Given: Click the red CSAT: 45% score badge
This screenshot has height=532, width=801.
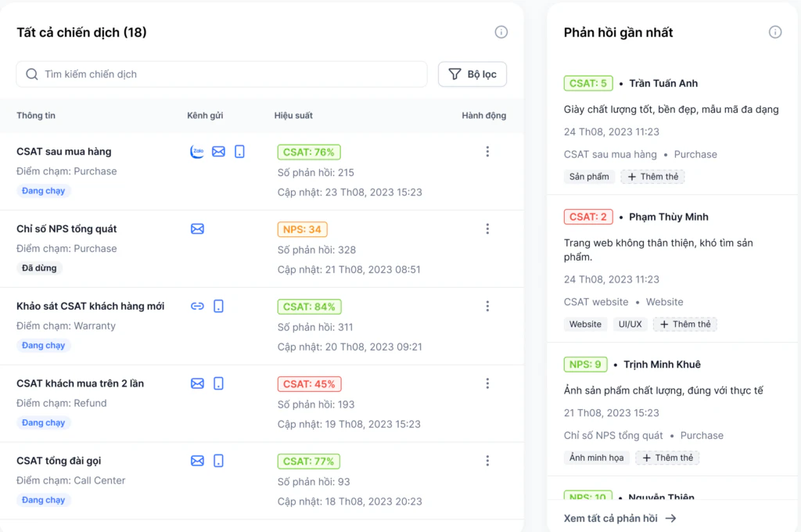Looking at the screenshot, I should pyautogui.click(x=309, y=384).
